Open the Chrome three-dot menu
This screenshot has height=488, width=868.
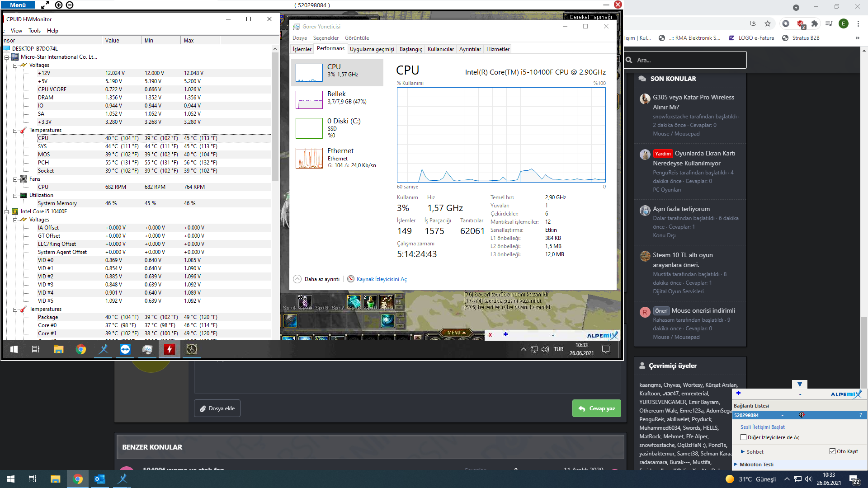pos(858,23)
